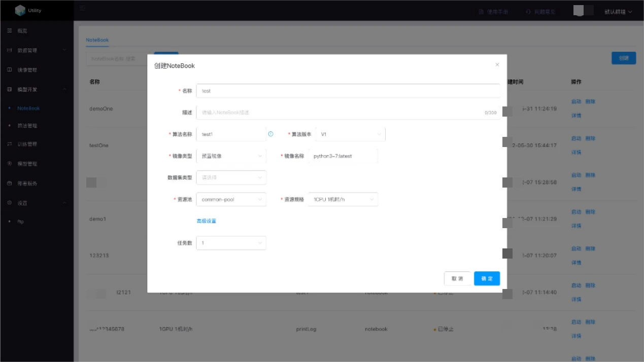Click the 模型管理 icon in sidebar
This screenshot has width=644, height=362.
point(9,164)
